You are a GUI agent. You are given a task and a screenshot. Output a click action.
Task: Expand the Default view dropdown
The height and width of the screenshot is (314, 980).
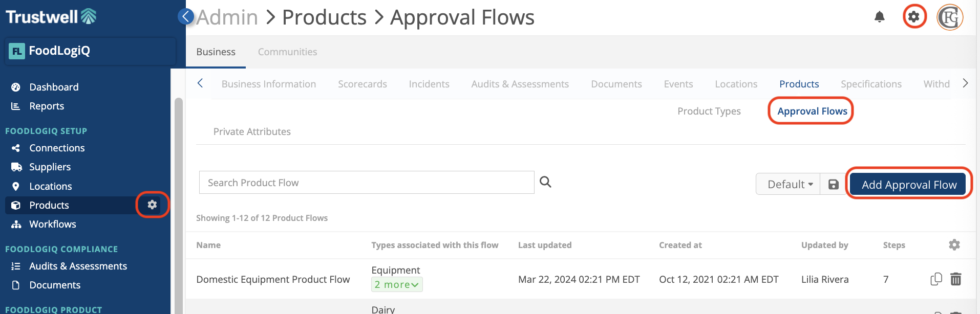point(789,185)
